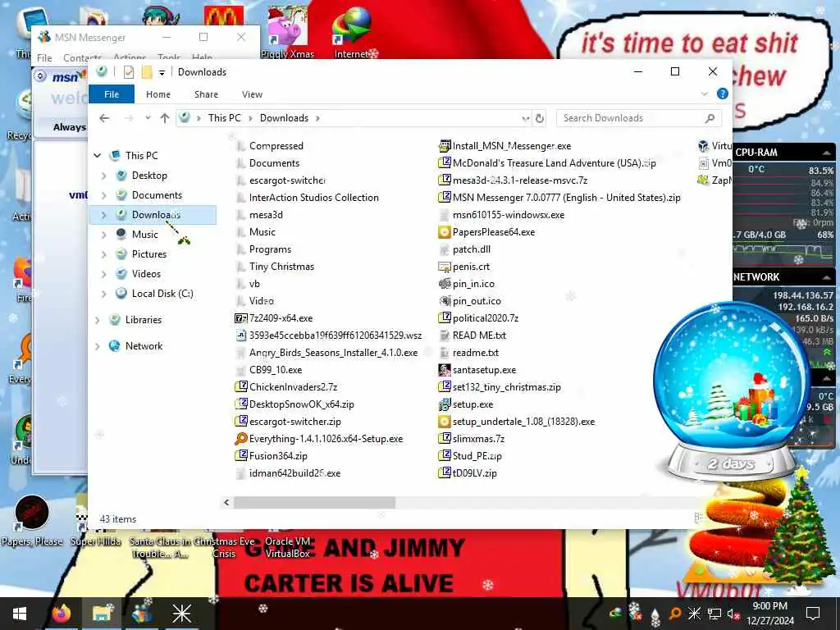The width and height of the screenshot is (840, 630).
Task: Open Quick Access Toolbar customize dropdown
Action: [162, 72]
